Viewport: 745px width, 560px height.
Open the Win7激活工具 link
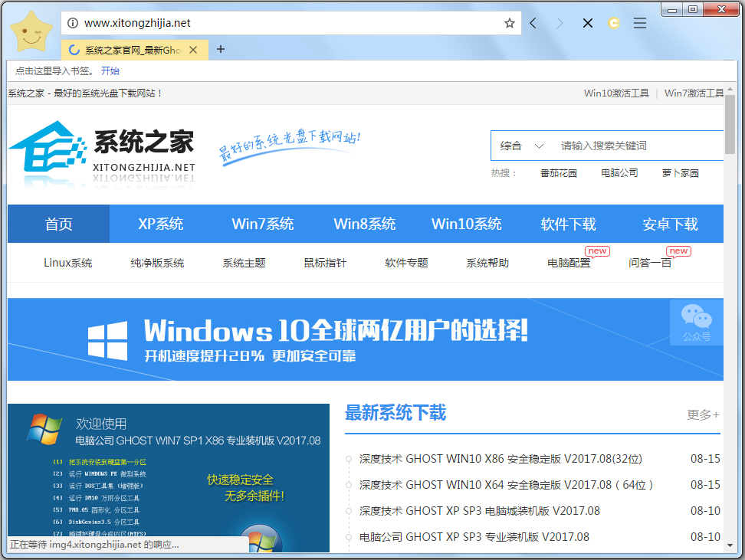pyautogui.click(x=694, y=93)
